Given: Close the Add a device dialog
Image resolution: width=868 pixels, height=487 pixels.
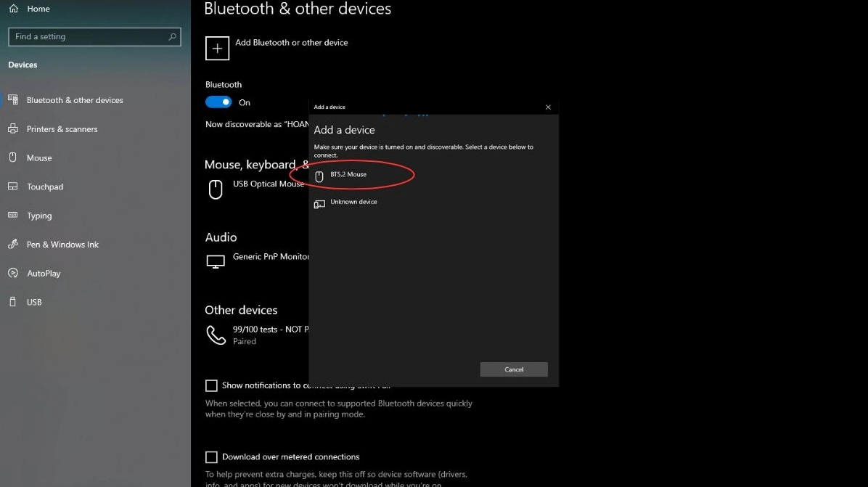Looking at the screenshot, I should [548, 107].
